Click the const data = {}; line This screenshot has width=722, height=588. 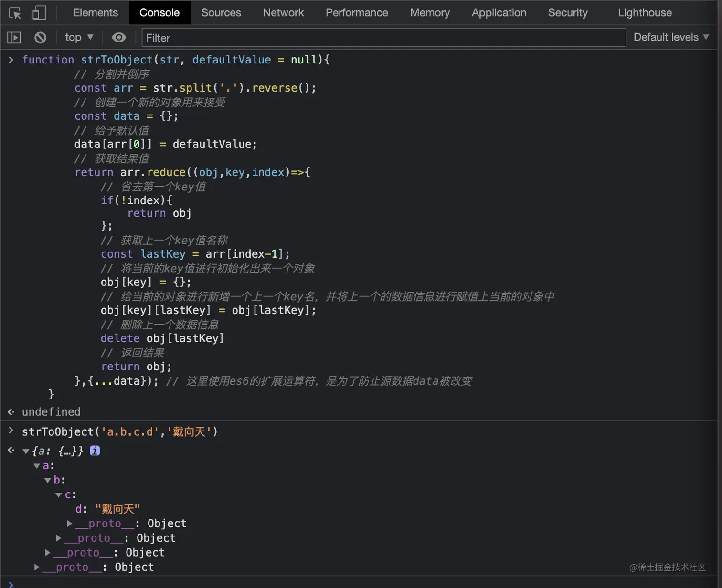click(x=127, y=116)
